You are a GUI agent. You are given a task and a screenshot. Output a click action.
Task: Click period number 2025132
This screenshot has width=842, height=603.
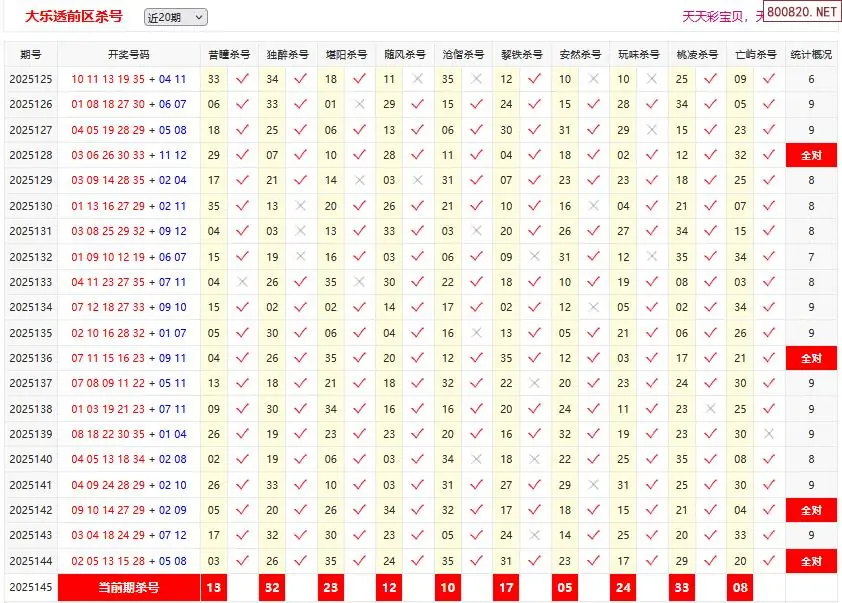tap(31, 257)
